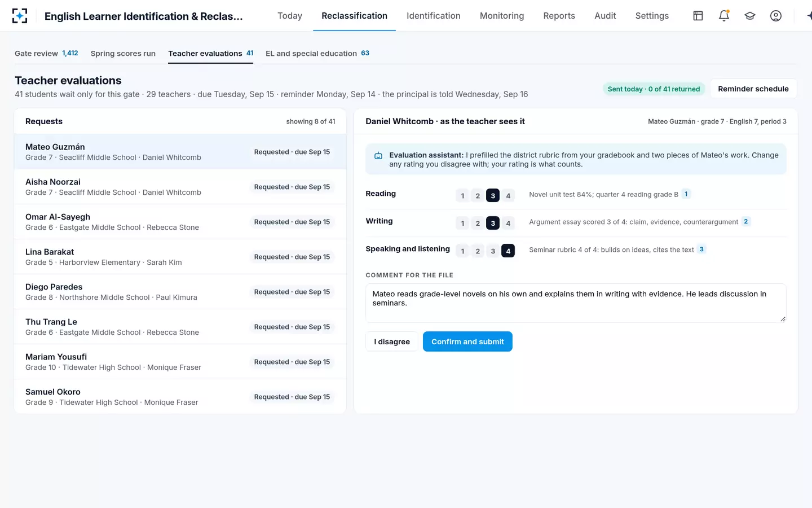The image size is (812, 508).
Task: Click the graduation cap icon
Action: [750, 16]
